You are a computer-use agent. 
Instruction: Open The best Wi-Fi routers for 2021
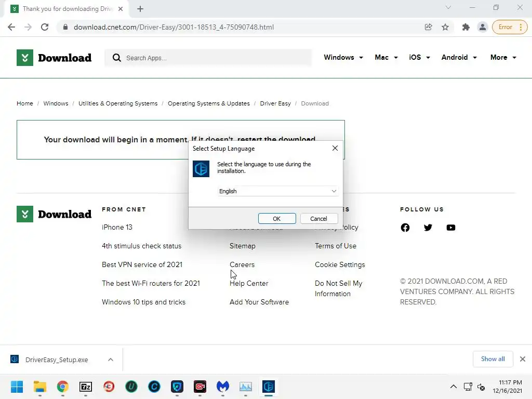tap(151, 283)
